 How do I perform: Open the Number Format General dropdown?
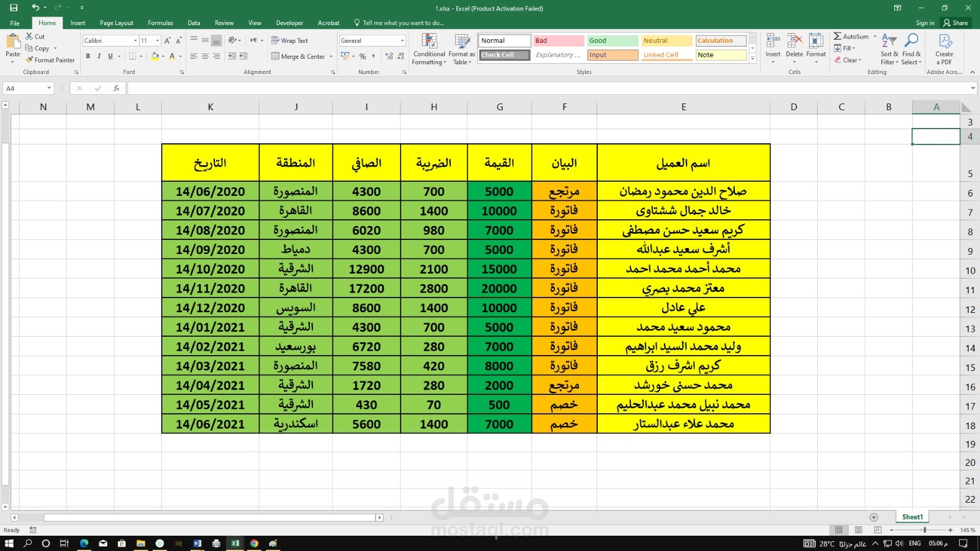pyautogui.click(x=402, y=40)
